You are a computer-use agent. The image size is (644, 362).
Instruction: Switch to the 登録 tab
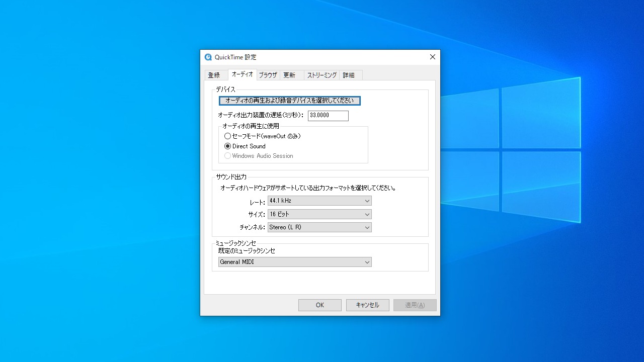coord(216,75)
